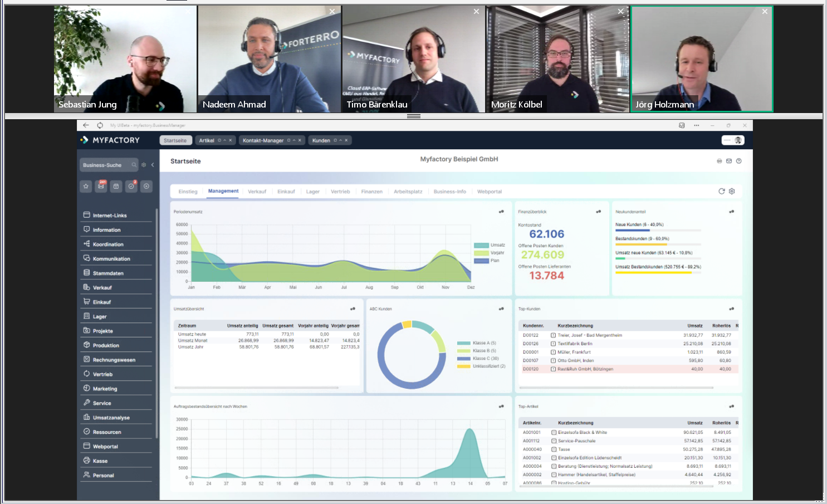Click the Kontostand value 62.106

point(547,234)
